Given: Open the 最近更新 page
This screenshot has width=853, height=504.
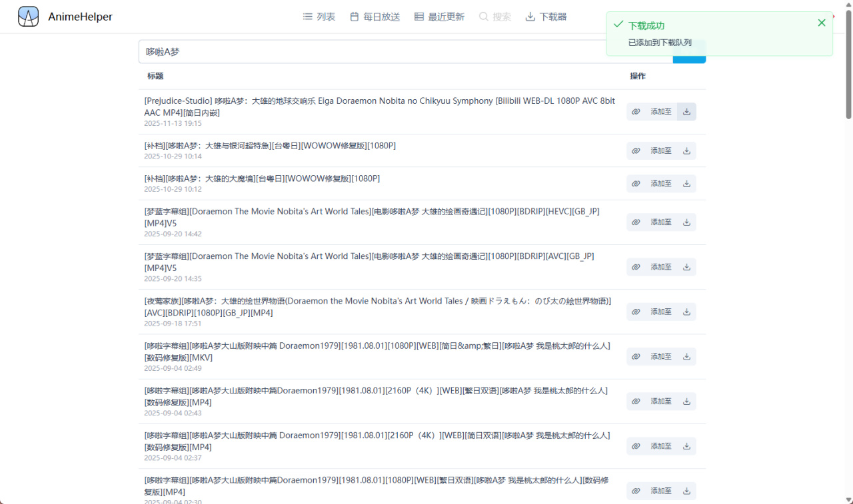Looking at the screenshot, I should (x=439, y=17).
